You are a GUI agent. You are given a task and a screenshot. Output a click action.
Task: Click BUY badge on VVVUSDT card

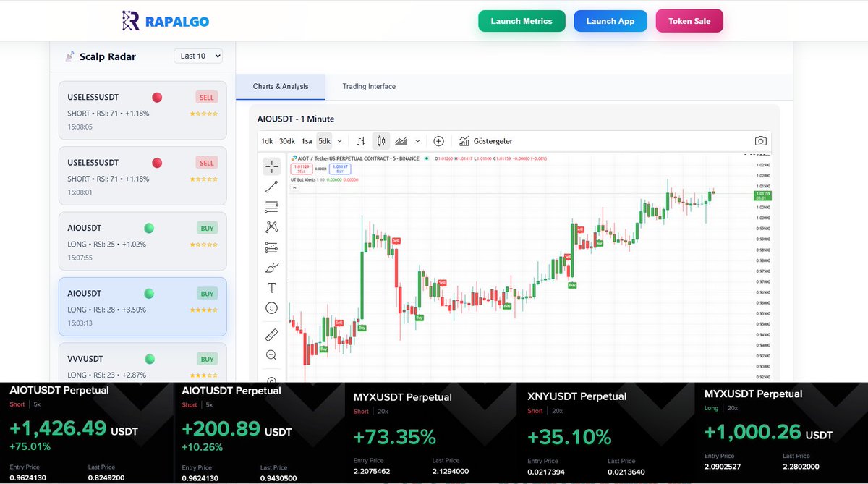tap(207, 359)
